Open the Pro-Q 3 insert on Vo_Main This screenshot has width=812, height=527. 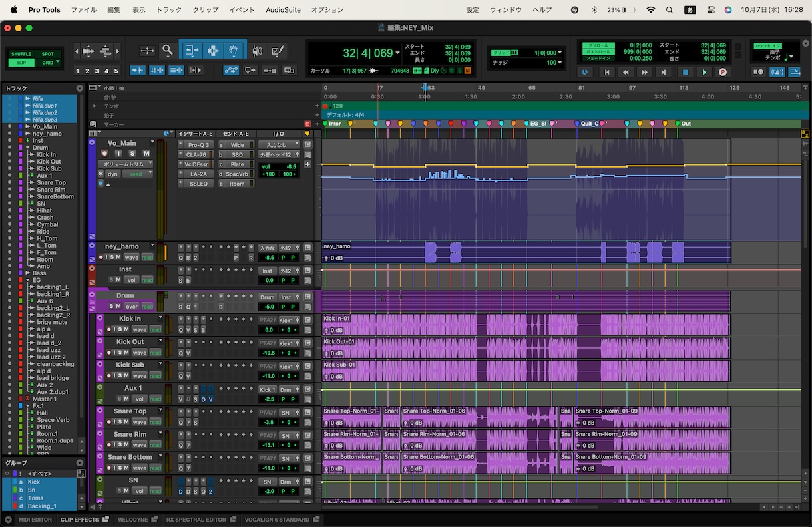(x=198, y=145)
